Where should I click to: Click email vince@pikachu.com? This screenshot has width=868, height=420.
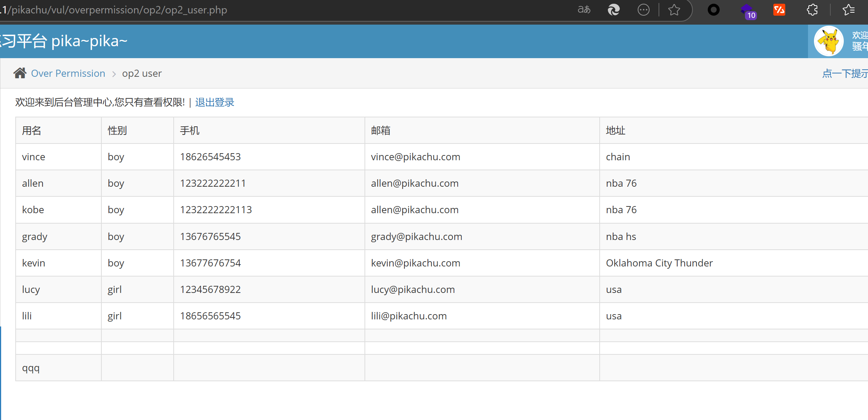pyautogui.click(x=416, y=157)
